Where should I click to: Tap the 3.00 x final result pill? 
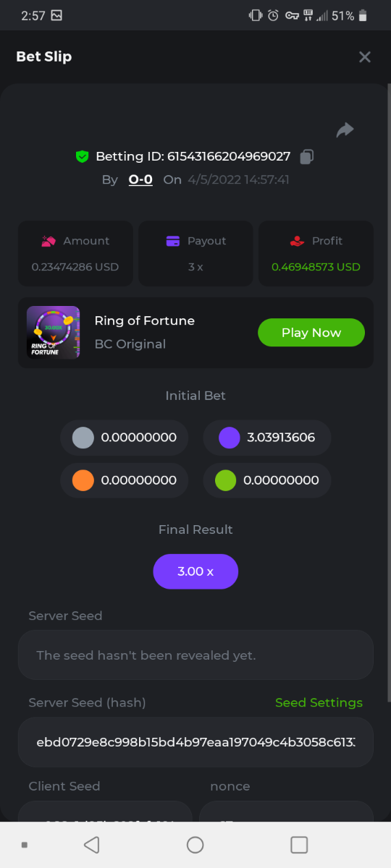point(195,571)
